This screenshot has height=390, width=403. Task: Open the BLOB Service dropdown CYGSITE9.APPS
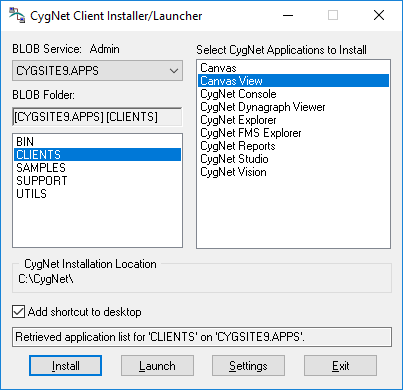click(x=97, y=71)
